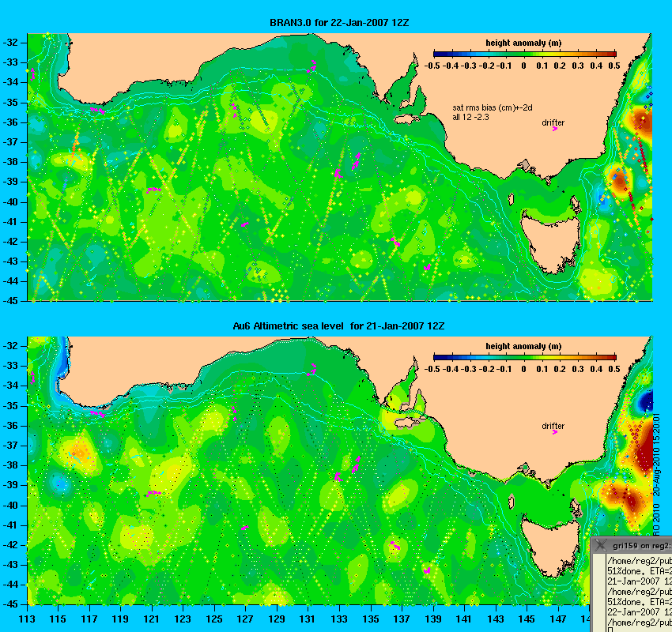Click the '21-Jan-2007 12' line in the terminal
This screenshot has height=632, width=672.
tap(639, 581)
